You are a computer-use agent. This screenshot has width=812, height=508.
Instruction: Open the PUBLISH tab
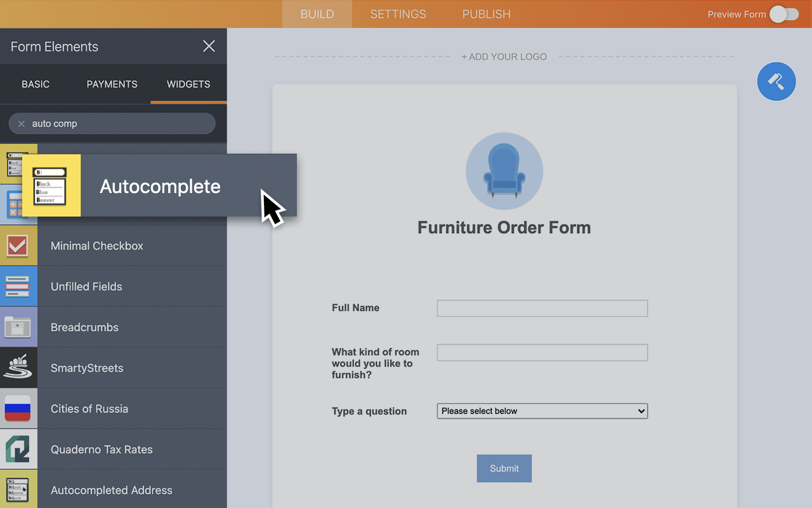(486, 14)
